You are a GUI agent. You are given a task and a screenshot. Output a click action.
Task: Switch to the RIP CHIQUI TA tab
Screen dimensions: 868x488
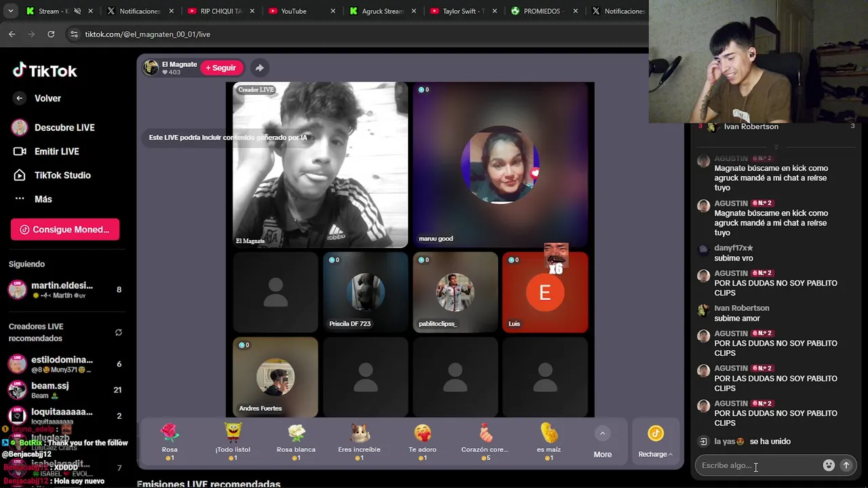pos(220,11)
